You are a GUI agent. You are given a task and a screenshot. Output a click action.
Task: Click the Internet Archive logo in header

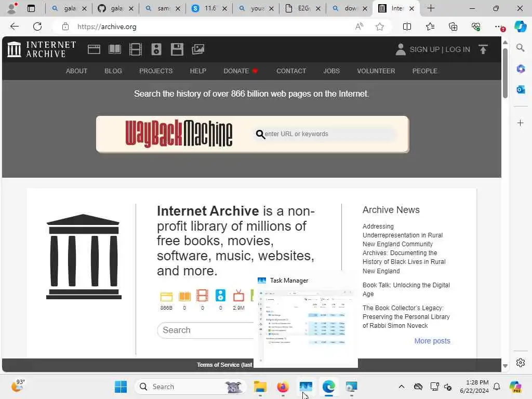click(x=42, y=49)
